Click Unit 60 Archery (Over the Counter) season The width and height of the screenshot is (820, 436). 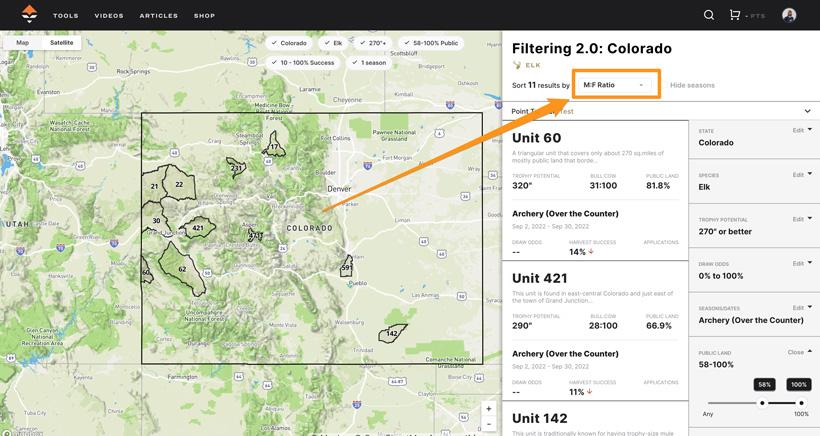click(x=565, y=214)
